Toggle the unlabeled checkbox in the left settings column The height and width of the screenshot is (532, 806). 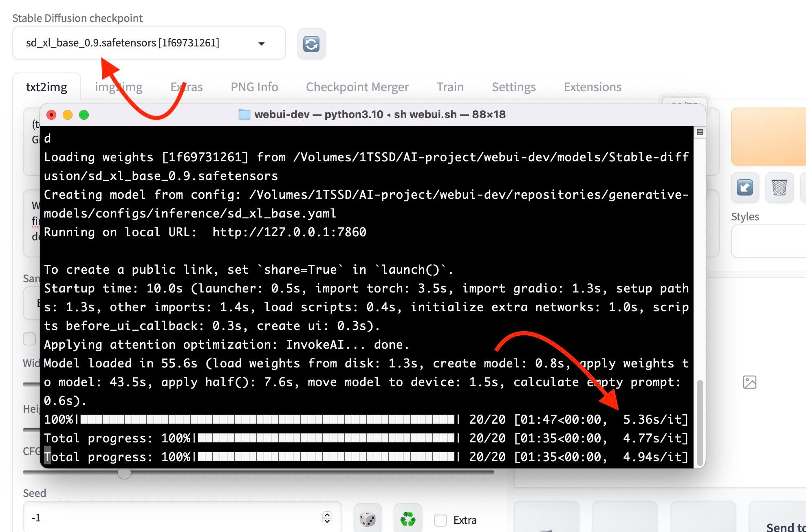(x=29, y=339)
